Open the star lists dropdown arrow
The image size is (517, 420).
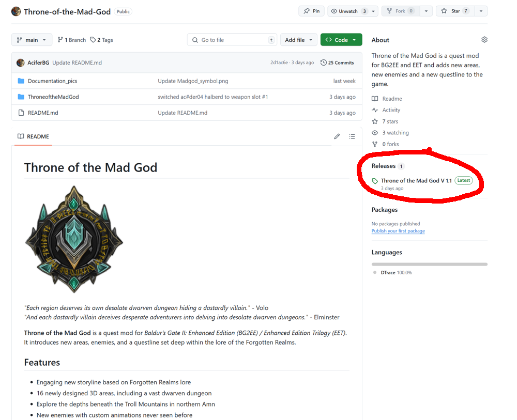[481, 11]
